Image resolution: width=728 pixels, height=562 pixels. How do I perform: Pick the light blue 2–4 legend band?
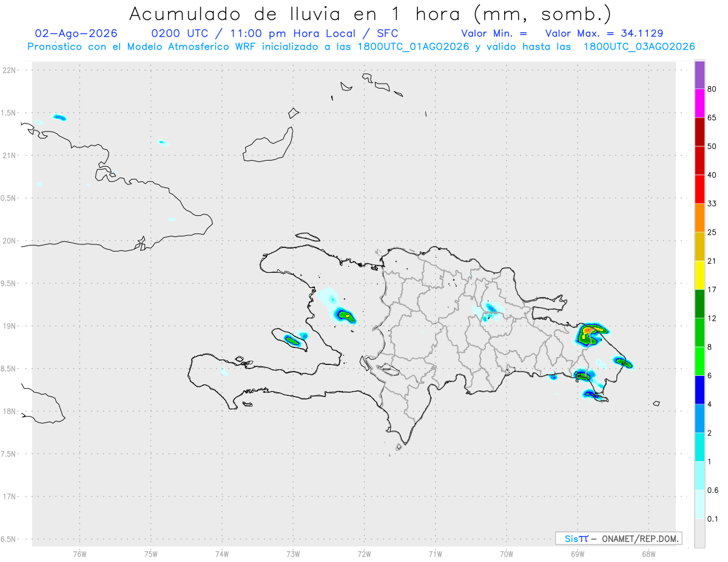point(699,418)
